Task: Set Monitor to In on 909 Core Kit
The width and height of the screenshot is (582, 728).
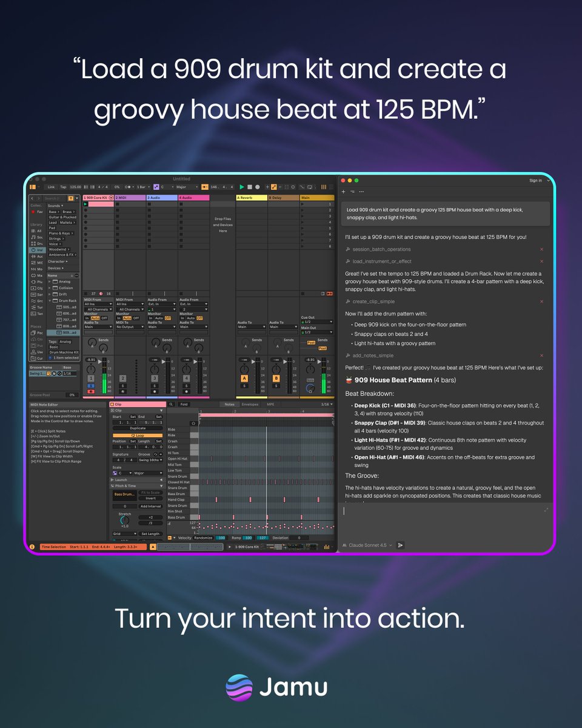Action: tap(87, 318)
